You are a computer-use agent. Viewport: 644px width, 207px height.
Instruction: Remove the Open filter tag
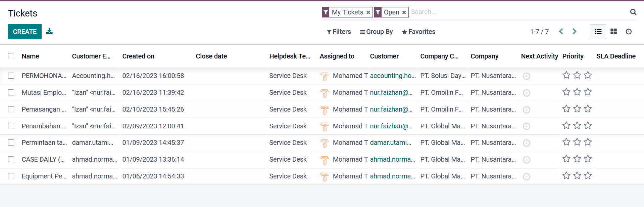[x=404, y=12]
